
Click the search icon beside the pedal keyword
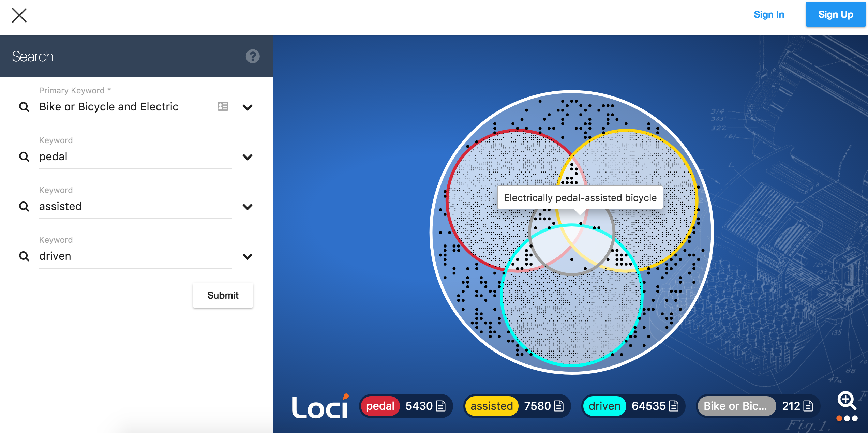(x=24, y=156)
